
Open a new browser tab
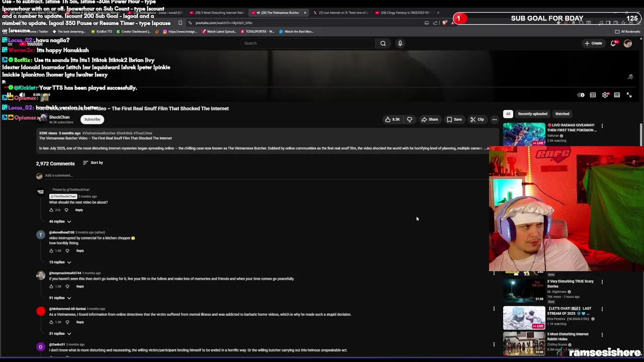[x=438, y=13]
